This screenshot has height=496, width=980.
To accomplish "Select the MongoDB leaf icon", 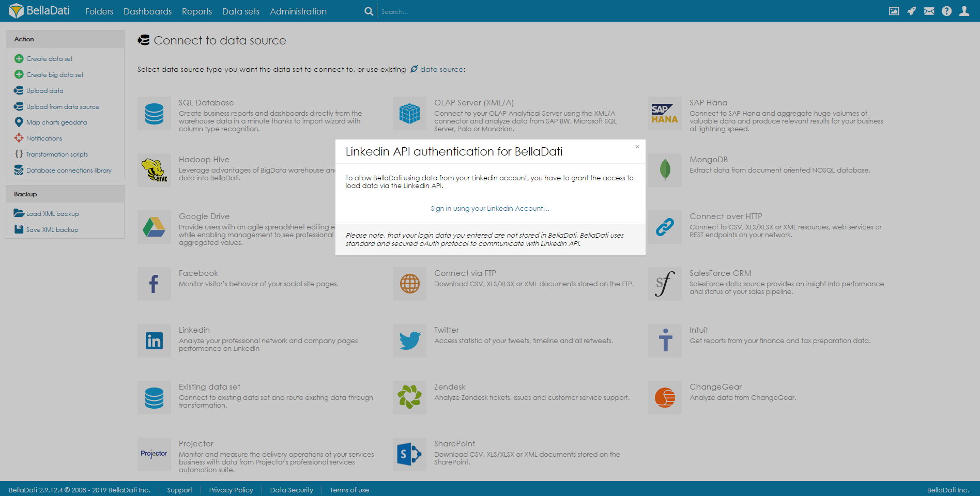I will click(665, 171).
